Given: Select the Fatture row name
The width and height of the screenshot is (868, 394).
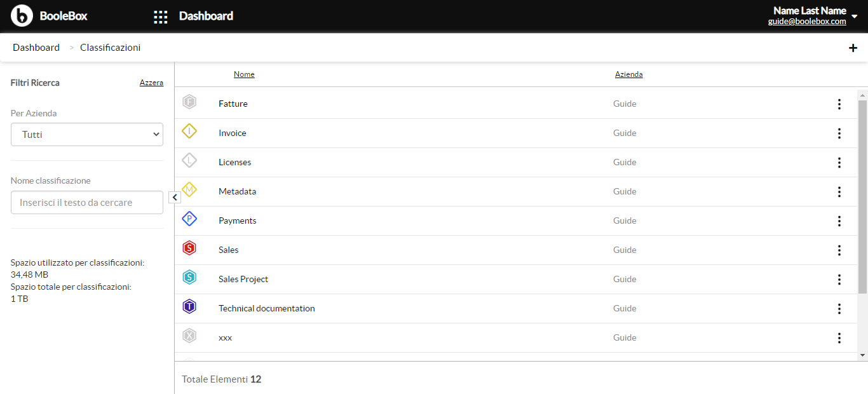Looking at the screenshot, I should point(233,104).
